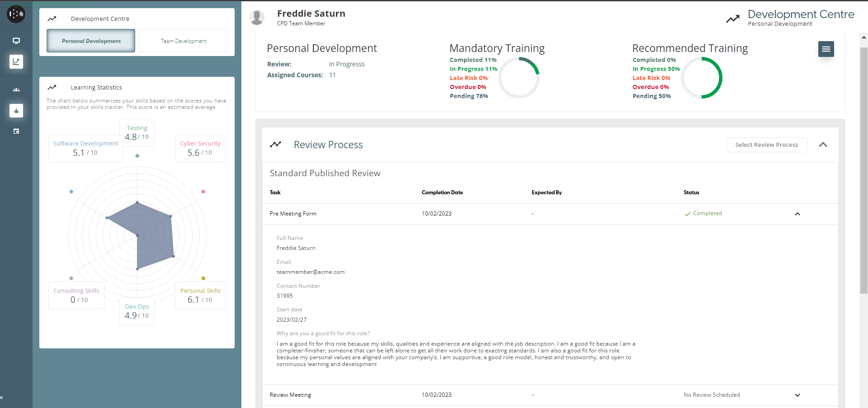Click the meditation figure sidebar icon
Screen dimensions: 868x408
(x=16, y=111)
